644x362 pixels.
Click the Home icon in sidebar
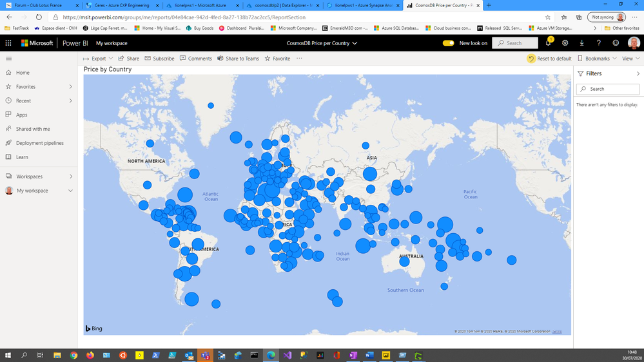pos(8,72)
